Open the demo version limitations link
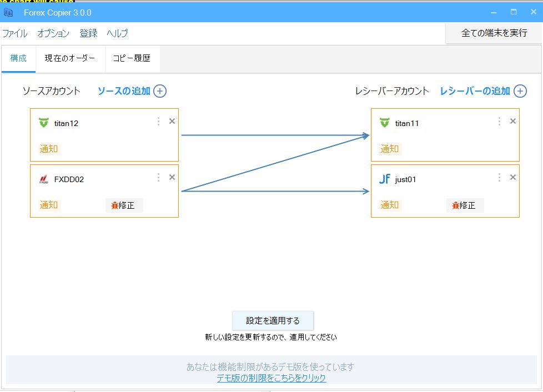Viewport: 543px width, 392px height. (x=271, y=377)
